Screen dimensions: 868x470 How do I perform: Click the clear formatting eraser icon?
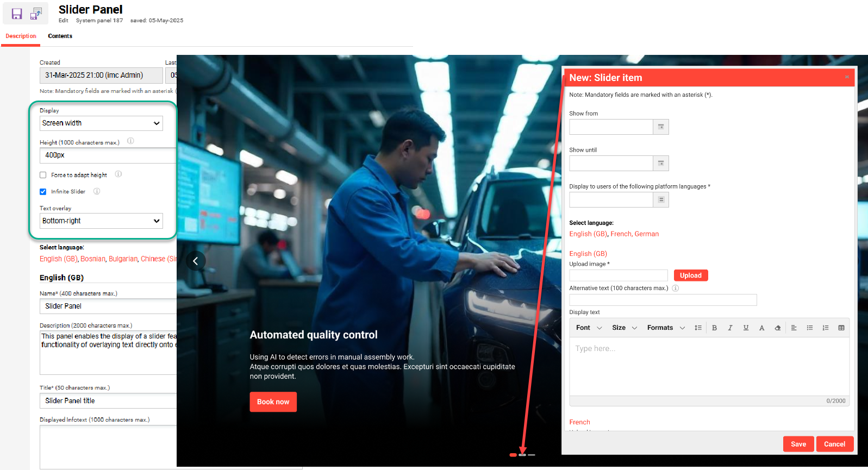(x=777, y=328)
